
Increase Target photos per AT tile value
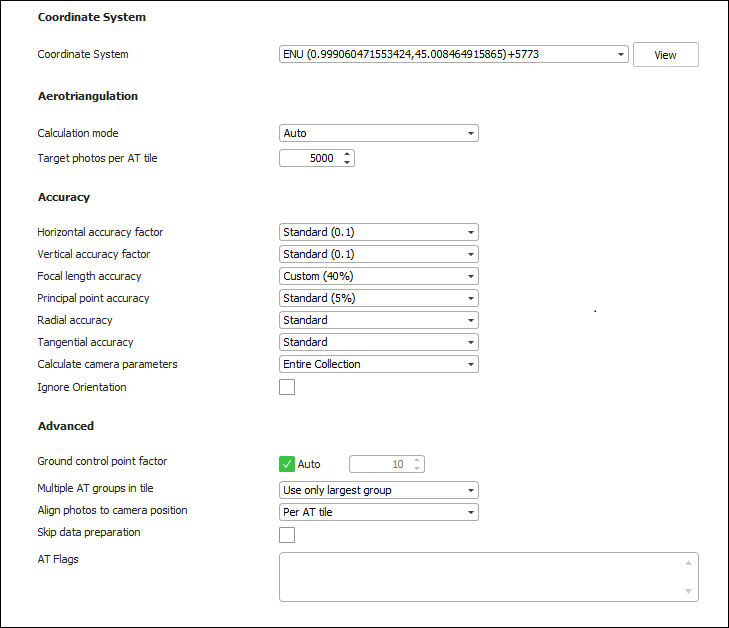point(347,154)
